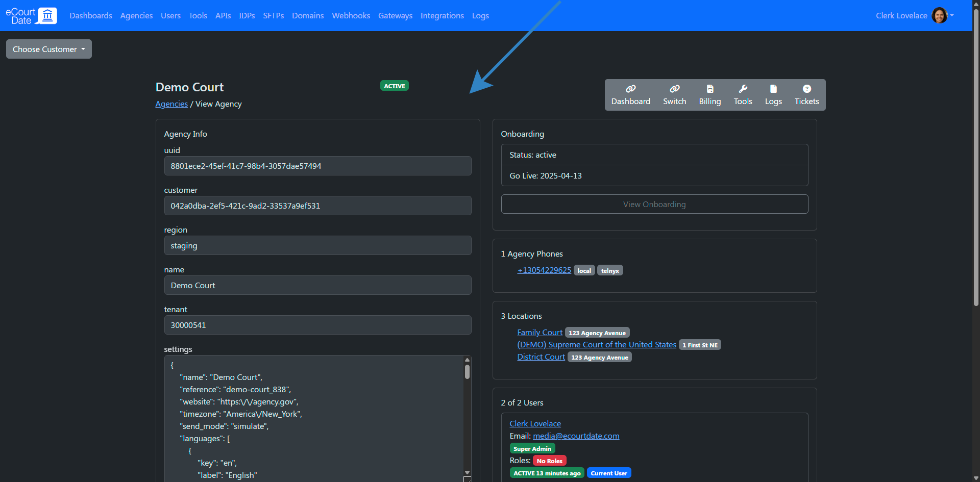Viewport: 980px width, 482px height.
Task: Click settings textarea scroll down arrow
Action: coord(467,472)
